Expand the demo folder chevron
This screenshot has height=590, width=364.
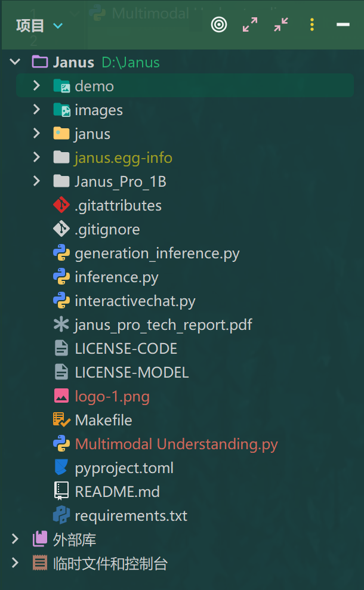coord(37,86)
